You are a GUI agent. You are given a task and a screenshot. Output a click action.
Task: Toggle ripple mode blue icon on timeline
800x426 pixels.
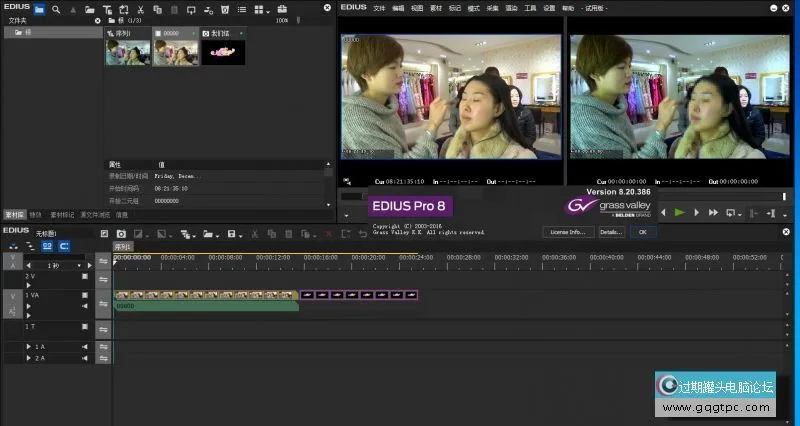pos(64,245)
